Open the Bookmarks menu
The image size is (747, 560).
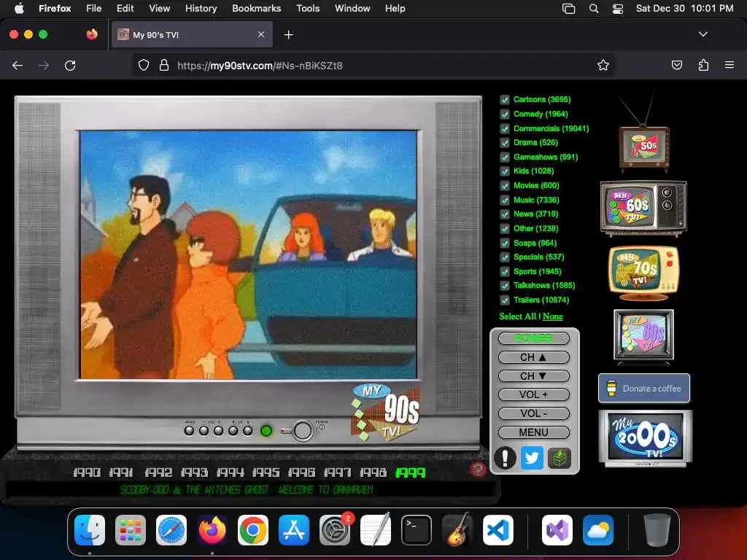pos(256,8)
